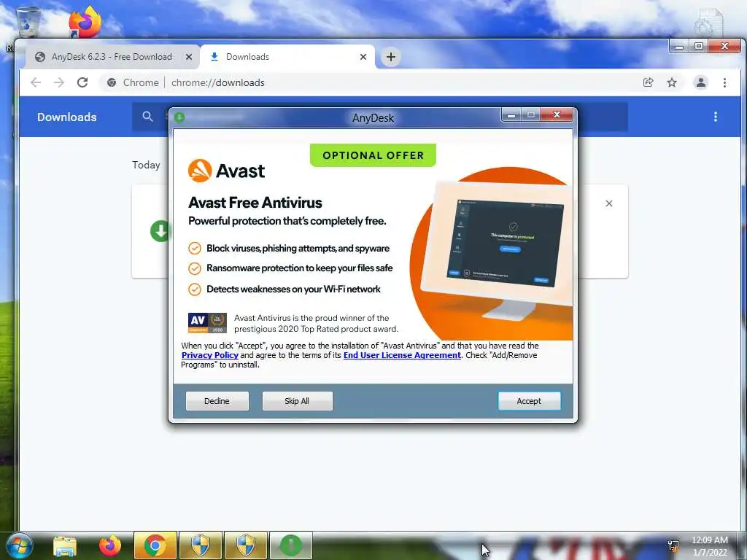The height and width of the screenshot is (560, 747).
Task: Click the Downloads page title text
Action: [66, 117]
